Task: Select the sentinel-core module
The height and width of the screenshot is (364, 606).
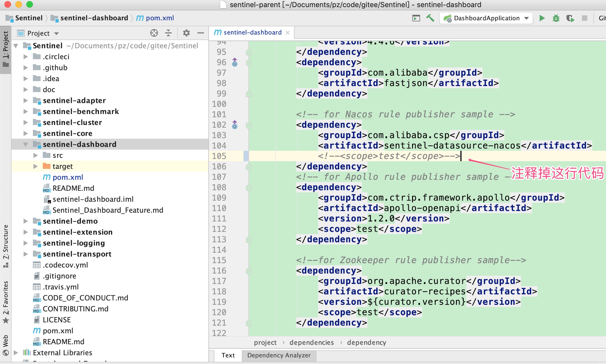Action: pyautogui.click(x=67, y=133)
